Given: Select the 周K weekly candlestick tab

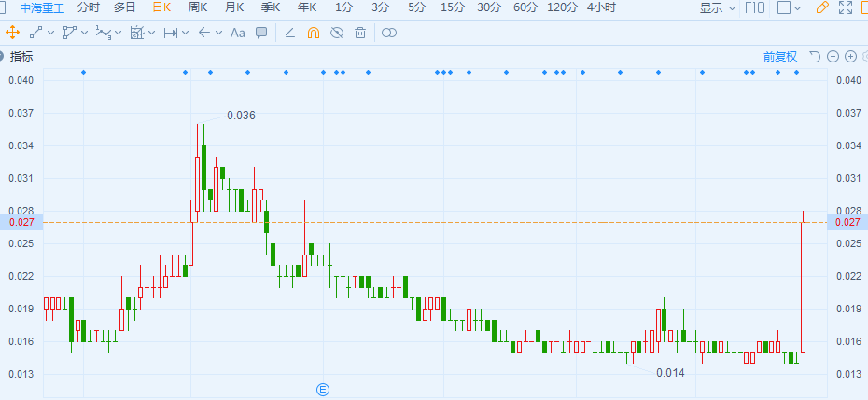Looking at the screenshot, I should pos(198,7).
